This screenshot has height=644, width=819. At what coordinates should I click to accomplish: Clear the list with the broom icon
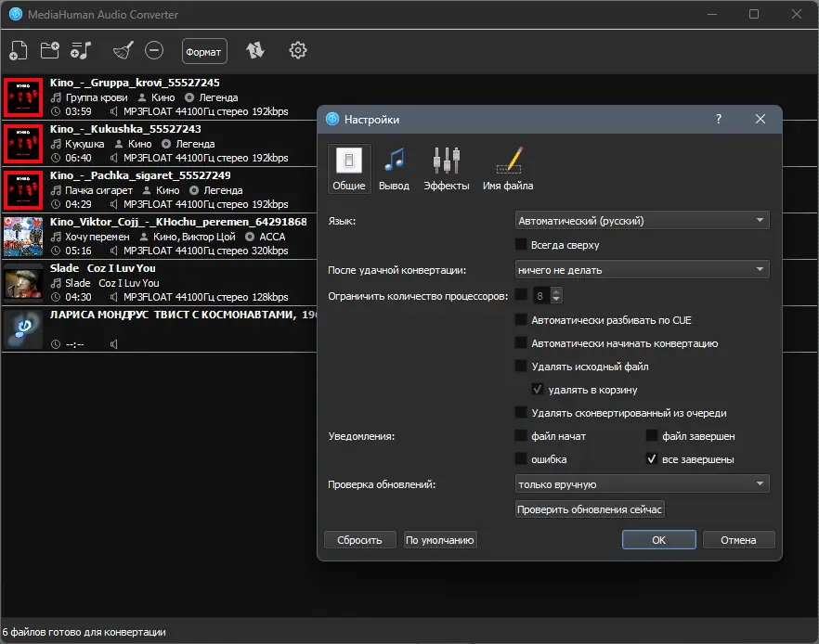pos(123,51)
